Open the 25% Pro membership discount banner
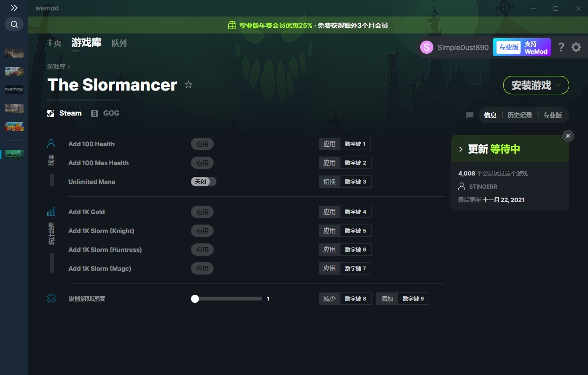Image resolution: width=588 pixels, height=375 pixels. [308, 25]
